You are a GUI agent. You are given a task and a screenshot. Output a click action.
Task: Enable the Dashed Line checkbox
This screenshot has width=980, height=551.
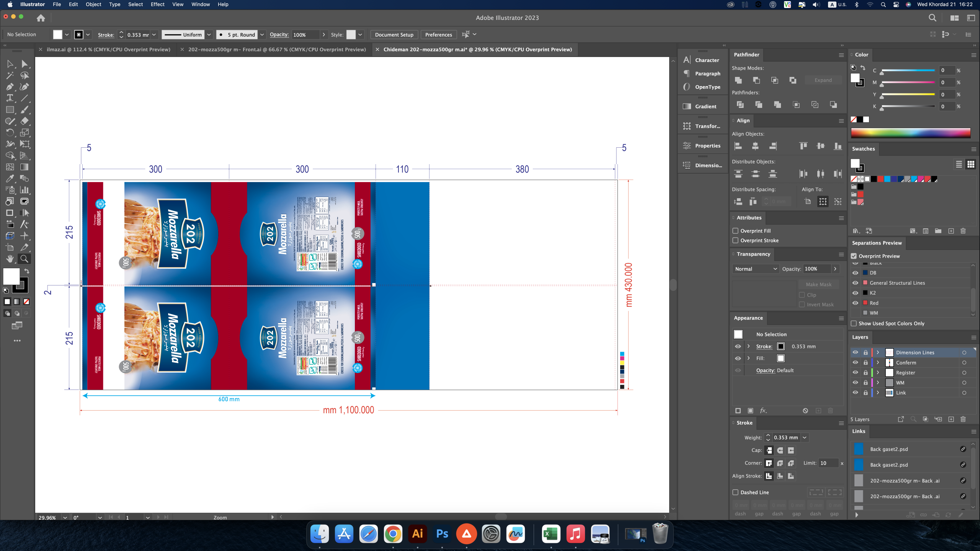coord(735,492)
